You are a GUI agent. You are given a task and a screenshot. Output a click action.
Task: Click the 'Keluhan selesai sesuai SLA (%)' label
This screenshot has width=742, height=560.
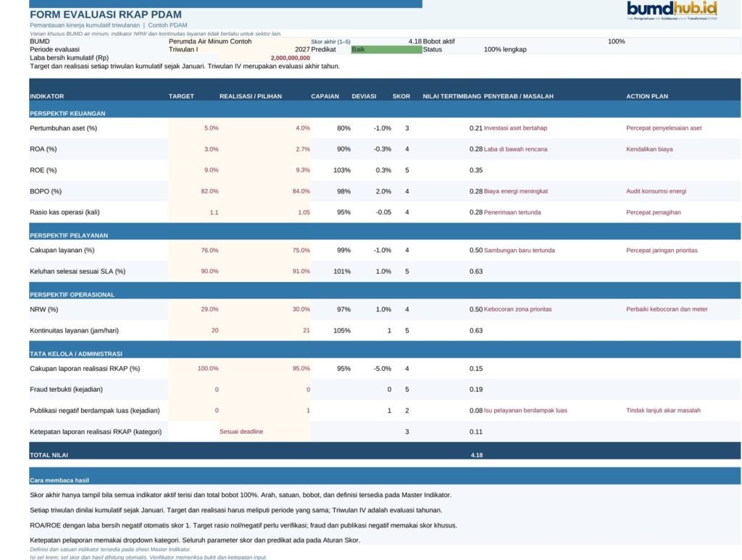[78, 271]
